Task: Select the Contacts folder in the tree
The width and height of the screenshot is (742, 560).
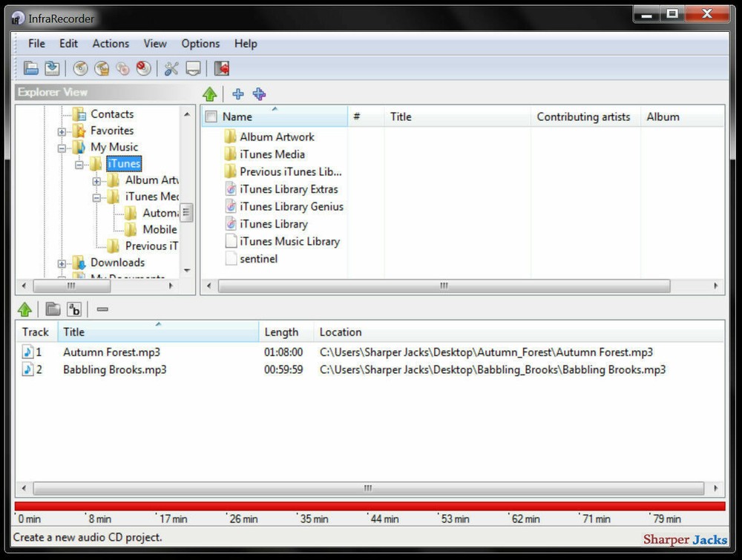Action: tap(112, 114)
